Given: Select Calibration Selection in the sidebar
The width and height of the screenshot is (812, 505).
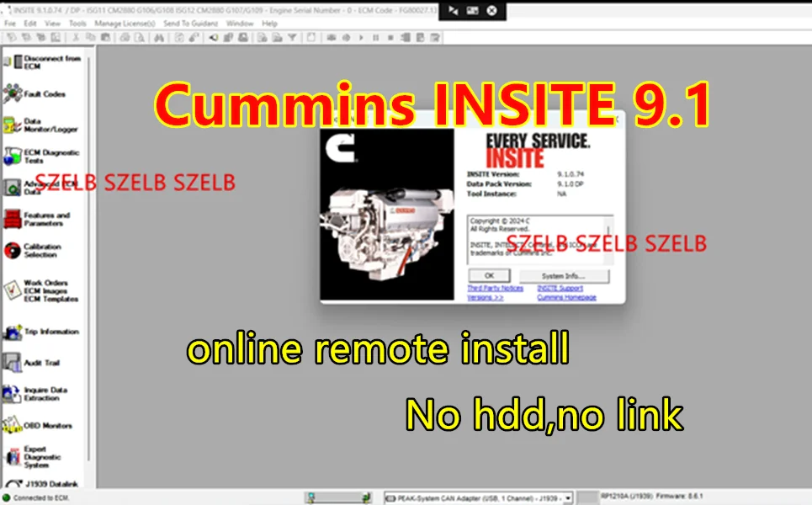Looking at the screenshot, I should 33,250.
